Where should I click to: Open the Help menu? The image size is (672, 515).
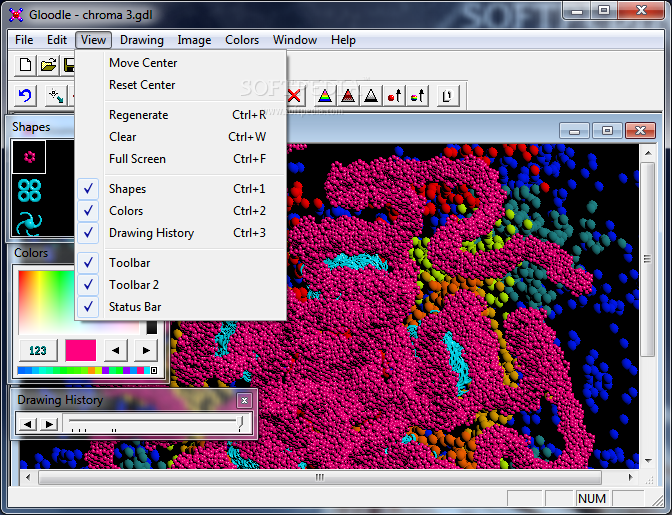[343, 40]
